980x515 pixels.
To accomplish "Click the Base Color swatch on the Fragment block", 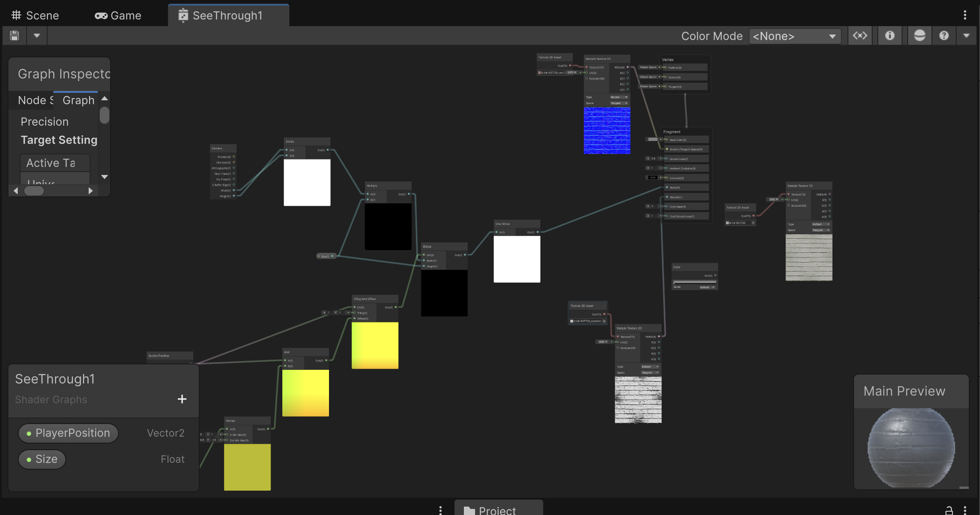I will (652, 139).
